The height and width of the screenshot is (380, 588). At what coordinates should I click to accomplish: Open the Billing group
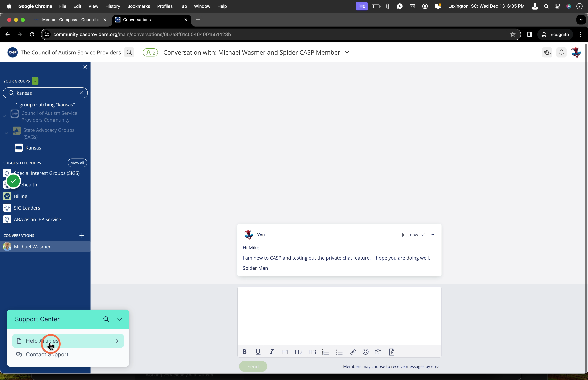coord(20,196)
